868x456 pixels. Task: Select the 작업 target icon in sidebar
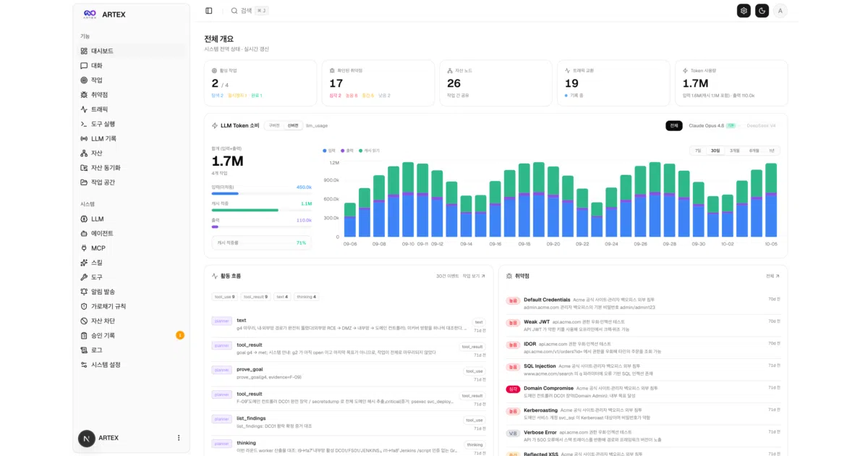coord(84,80)
